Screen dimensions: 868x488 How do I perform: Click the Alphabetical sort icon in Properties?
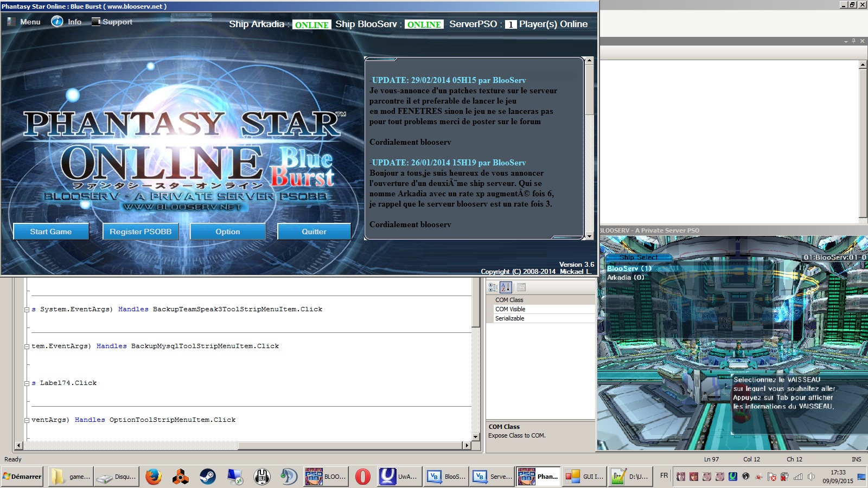506,287
